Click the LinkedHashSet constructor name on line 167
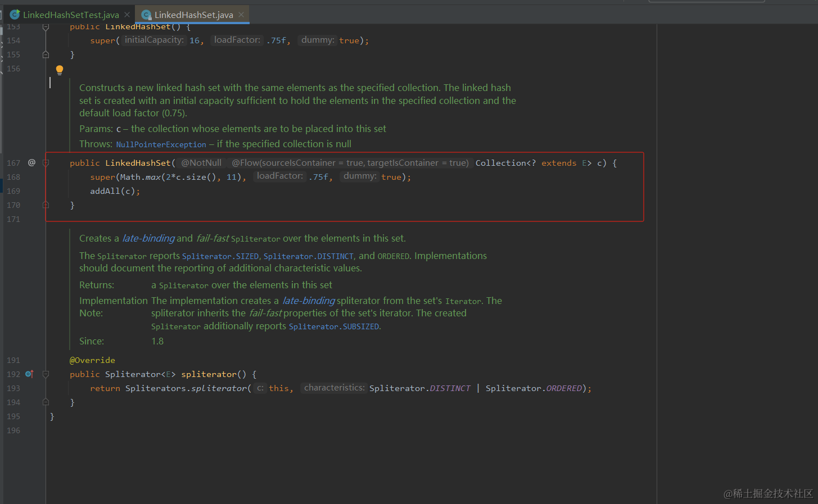 [x=138, y=163]
